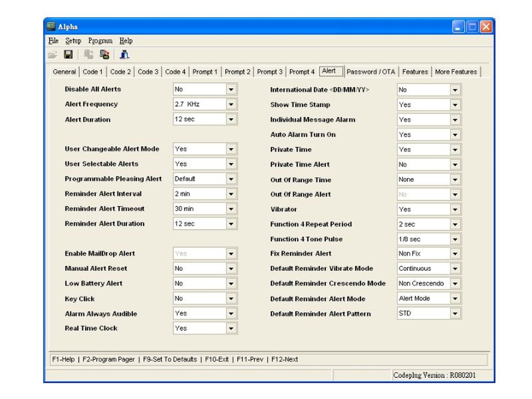Click the Exit door toolbar icon
This screenshot has height=399, width=532.
(124, 55)
